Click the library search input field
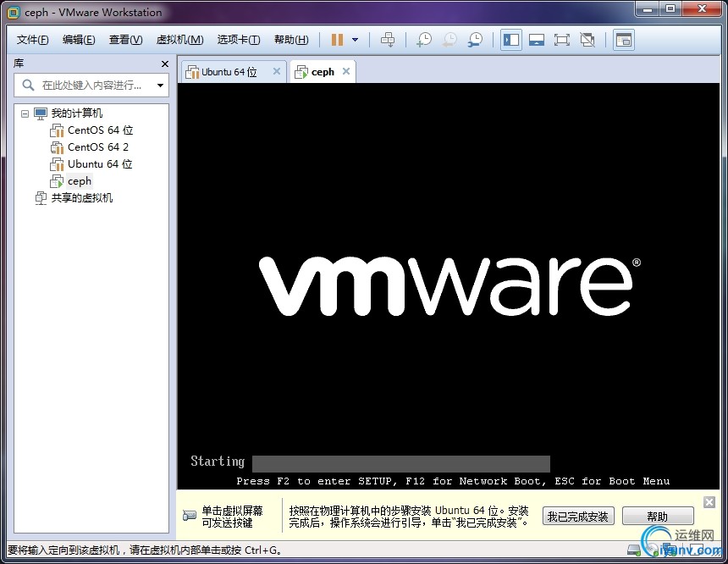Viewport: 728px width, 564px height. (91, 85)
